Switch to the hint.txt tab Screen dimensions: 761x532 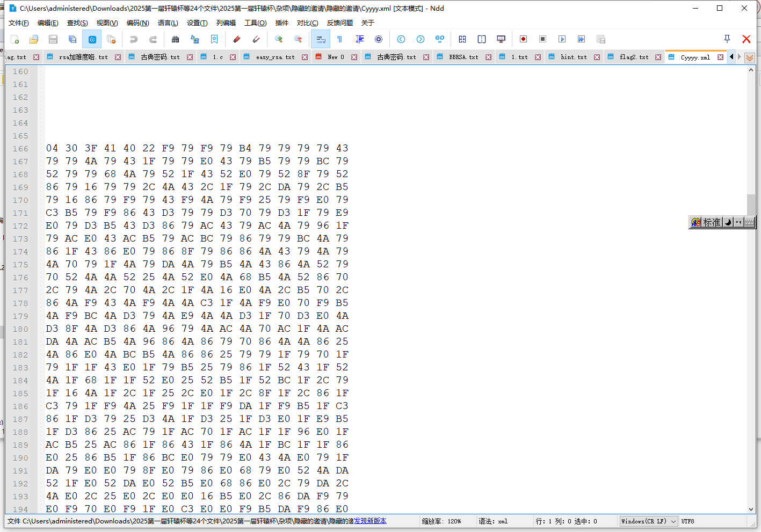tap(573, 57)
